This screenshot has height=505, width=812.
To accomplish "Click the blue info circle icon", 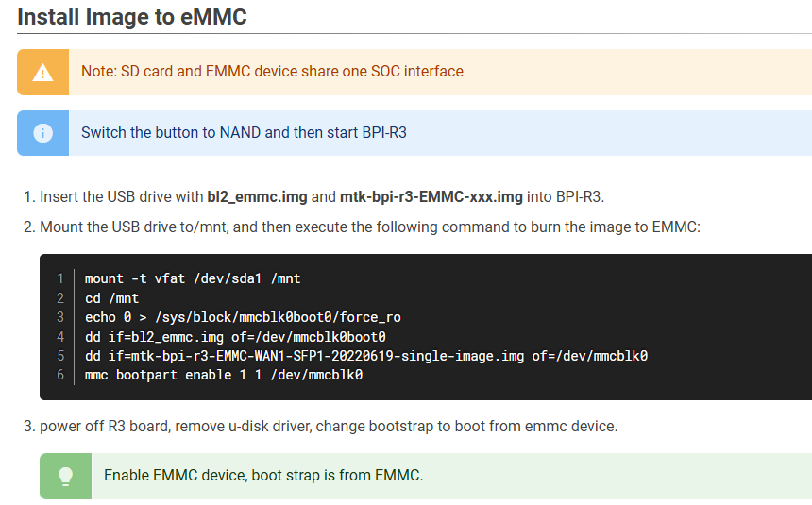I will coord(42,133).
